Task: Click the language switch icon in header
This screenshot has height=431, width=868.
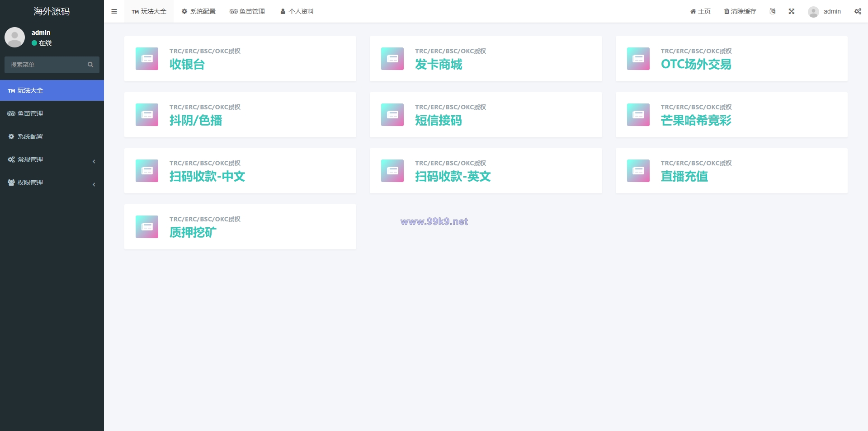Action: coord(773,11)
